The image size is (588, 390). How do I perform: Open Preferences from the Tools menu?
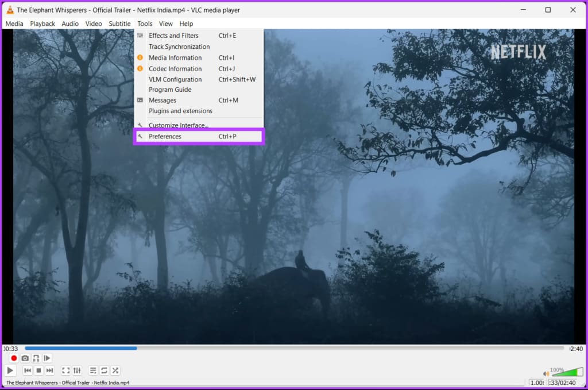click(199, 137)
